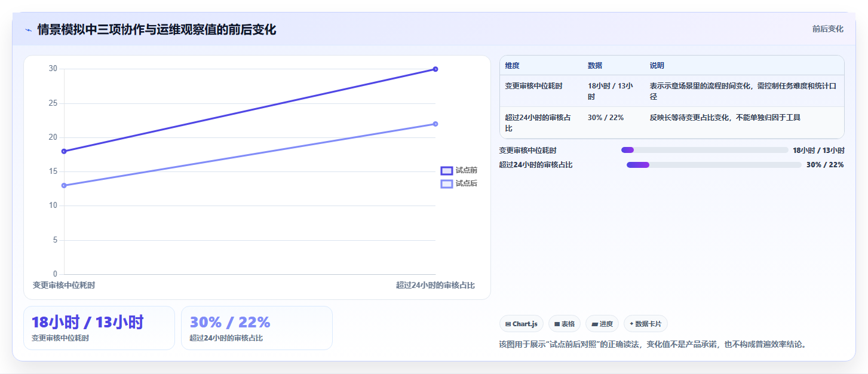This screenshot has height=374, width=868.
Task: Click the 试点后 legend color box
Action: (x=447, y=183)
